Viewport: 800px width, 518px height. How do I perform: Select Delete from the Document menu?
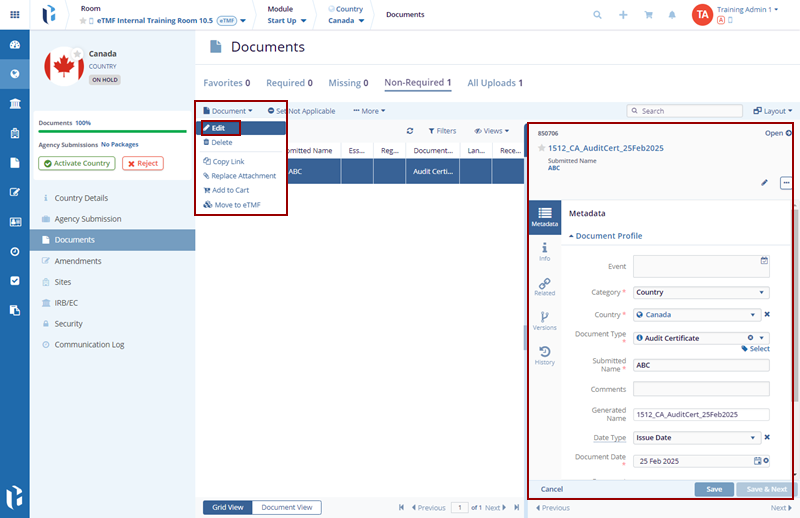tap(222, 143)
